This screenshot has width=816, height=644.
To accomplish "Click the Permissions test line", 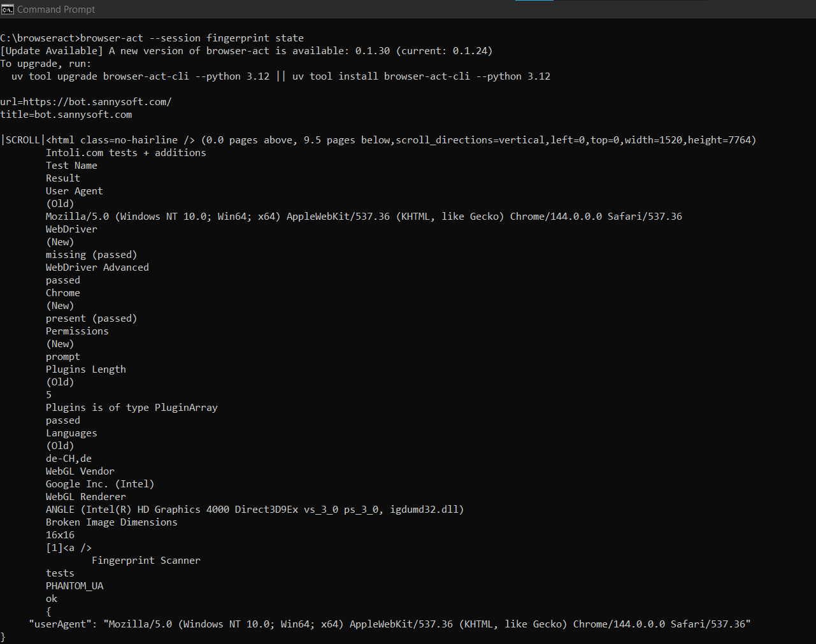I will pyautogui.click(x=77, y=331).
